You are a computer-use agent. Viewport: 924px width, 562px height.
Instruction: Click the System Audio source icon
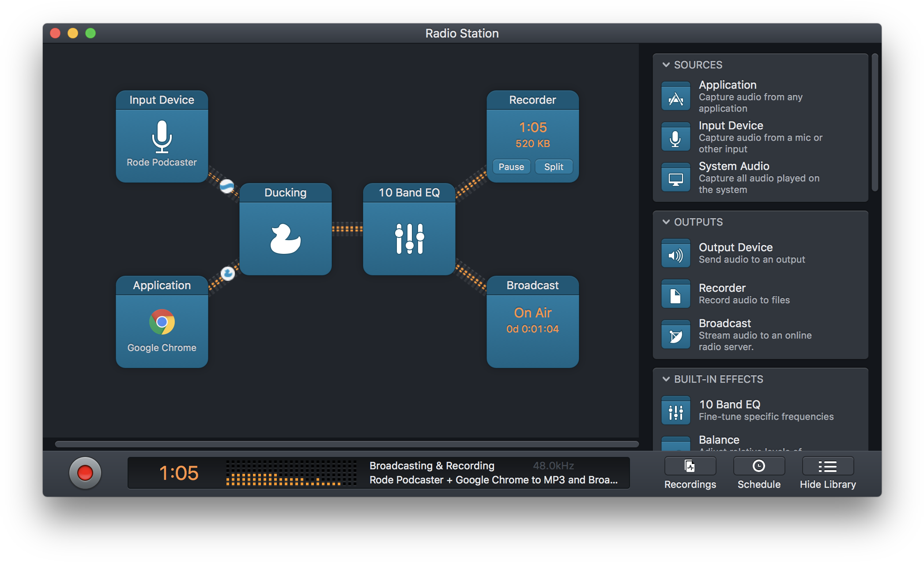(675, 177)
